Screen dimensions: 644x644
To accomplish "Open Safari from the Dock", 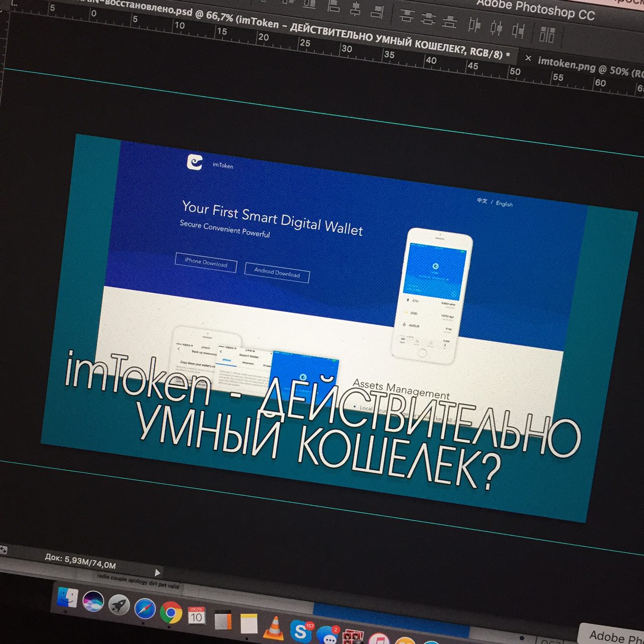I will click(145, 609).
